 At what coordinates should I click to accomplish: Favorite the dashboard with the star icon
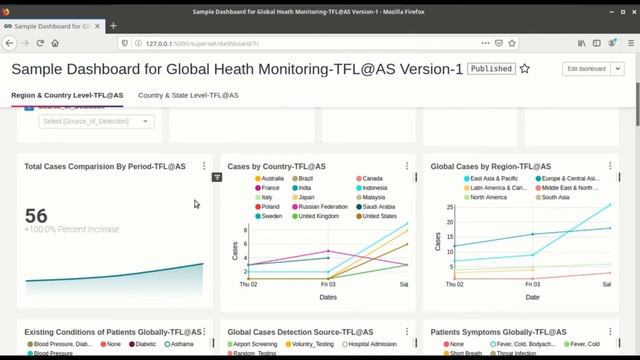pyautogui.click(x=524, y=69)
